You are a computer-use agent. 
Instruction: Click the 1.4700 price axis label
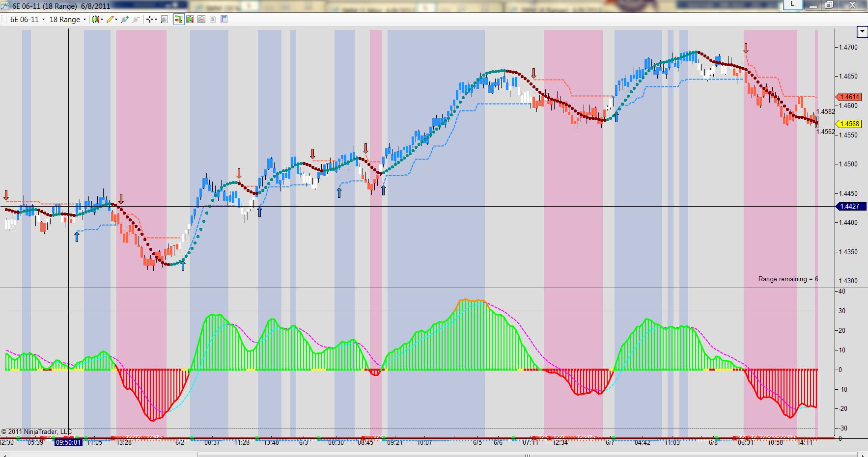[x=848, y=48]
